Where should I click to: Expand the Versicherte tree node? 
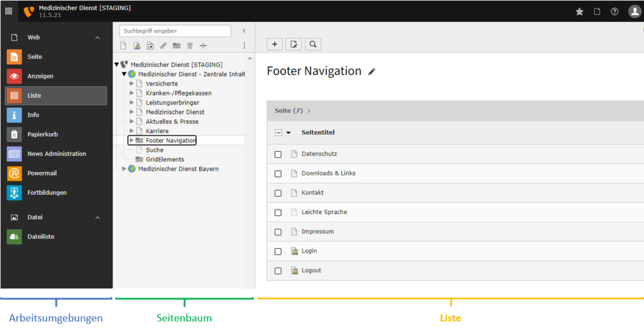coord(132,84)
